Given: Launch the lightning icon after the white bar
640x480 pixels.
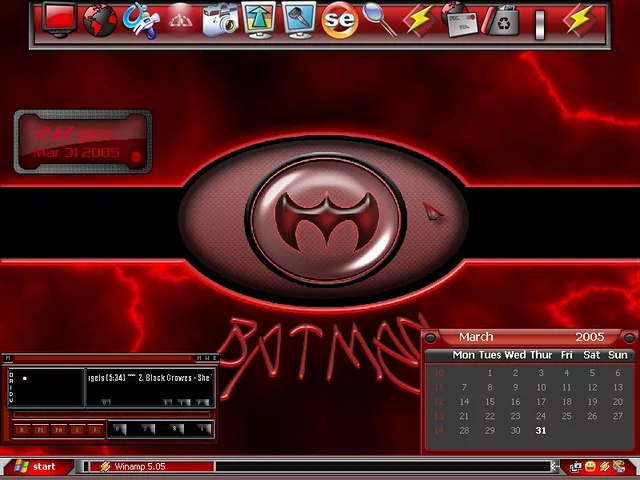Looking at the screenshot, I should (580, 20).
